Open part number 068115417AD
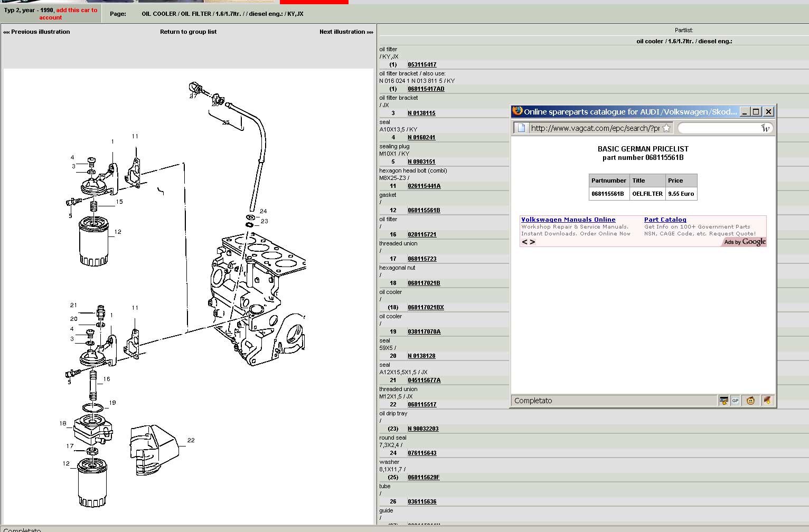 (x=426, y=89)
